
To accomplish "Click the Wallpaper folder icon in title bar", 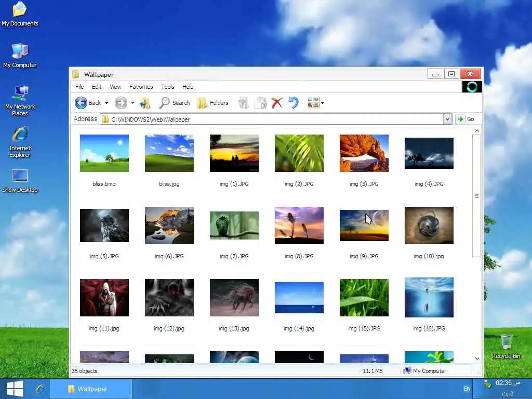I will click(76, 74).
